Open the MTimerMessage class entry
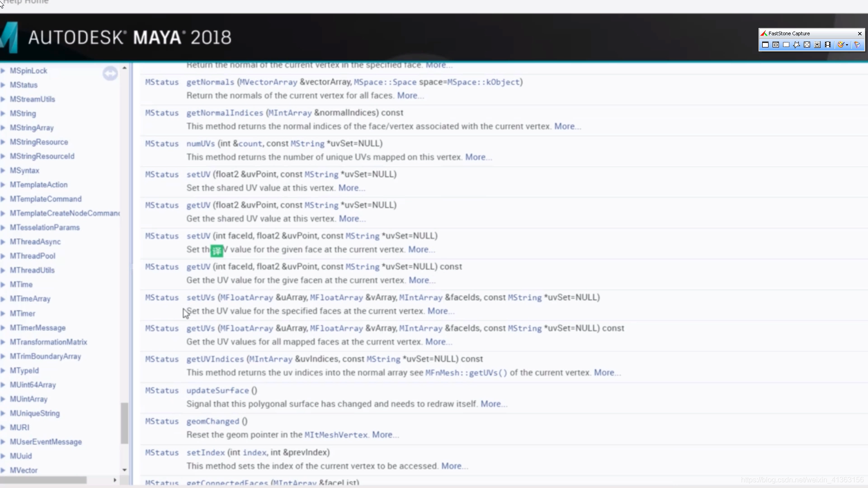The height and width of the screenshot is (488, 868). click(38, 328)
